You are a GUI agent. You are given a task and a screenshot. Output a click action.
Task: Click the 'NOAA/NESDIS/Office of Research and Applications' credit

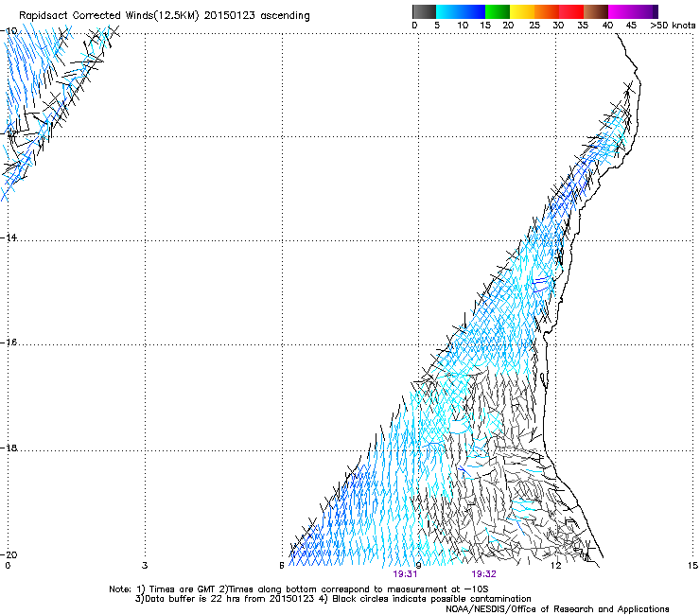coord(557,609)
